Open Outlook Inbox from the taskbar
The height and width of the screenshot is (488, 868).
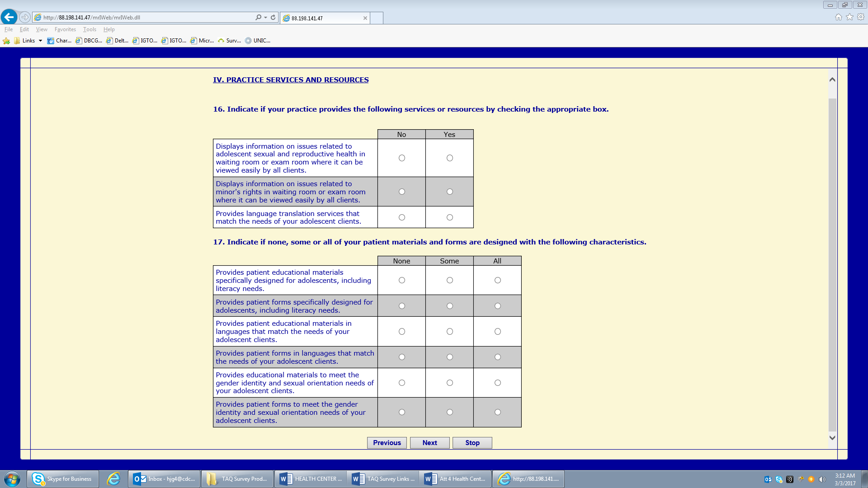(164, 479)
